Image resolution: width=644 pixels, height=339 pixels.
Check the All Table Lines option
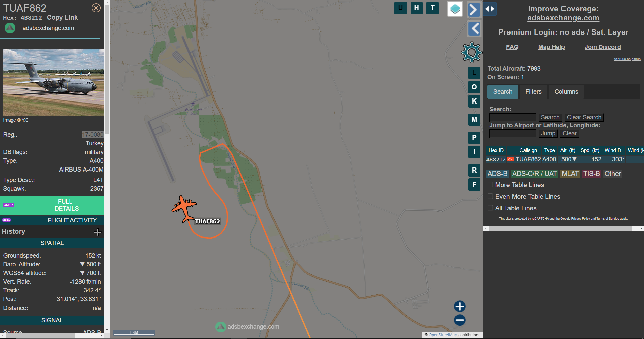490,208
